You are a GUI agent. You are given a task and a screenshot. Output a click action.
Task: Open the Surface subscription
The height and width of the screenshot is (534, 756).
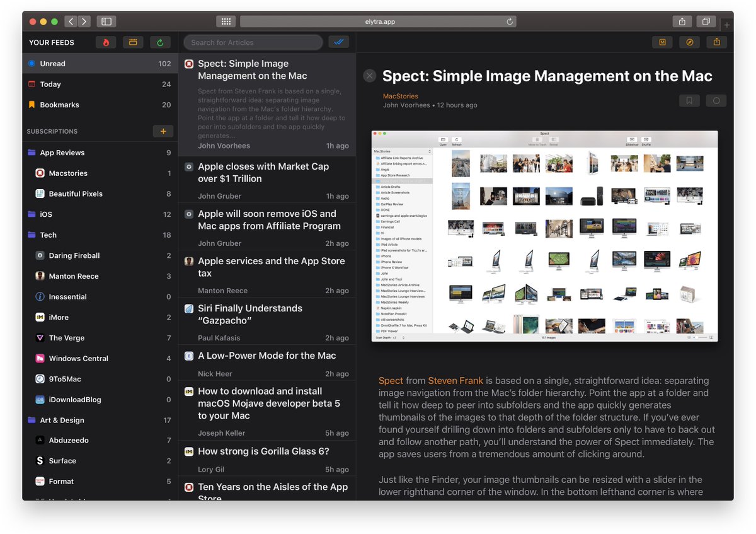(100, 461)
